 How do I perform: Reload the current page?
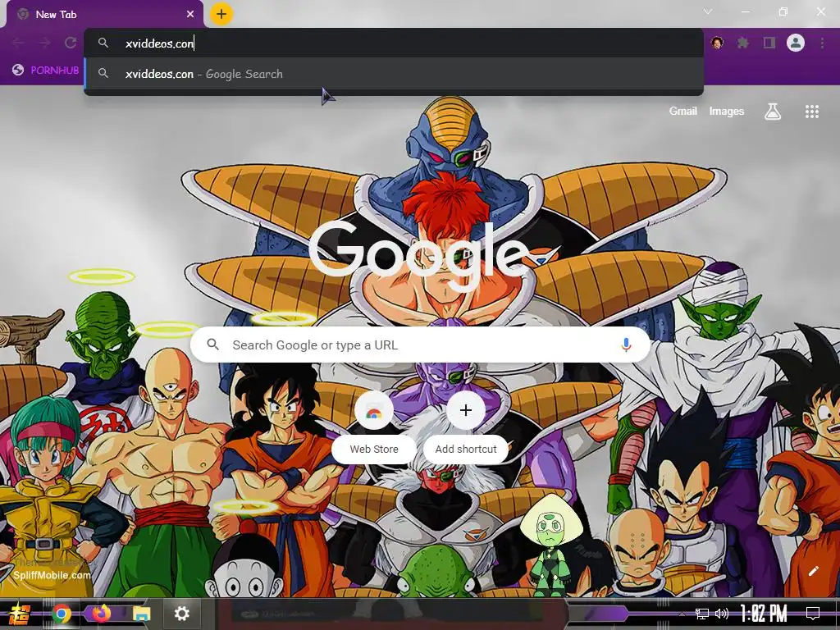(x=71, y=43)
